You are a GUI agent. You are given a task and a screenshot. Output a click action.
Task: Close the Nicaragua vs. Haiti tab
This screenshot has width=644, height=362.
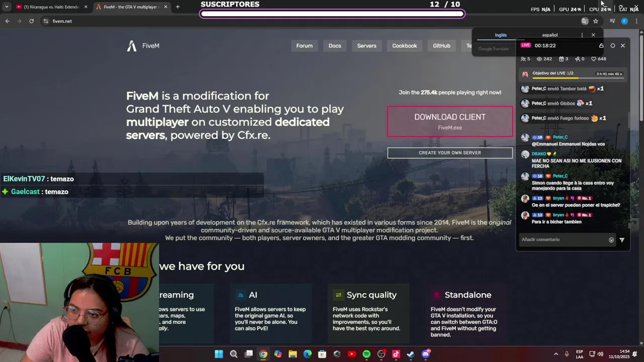click(86, 7)
